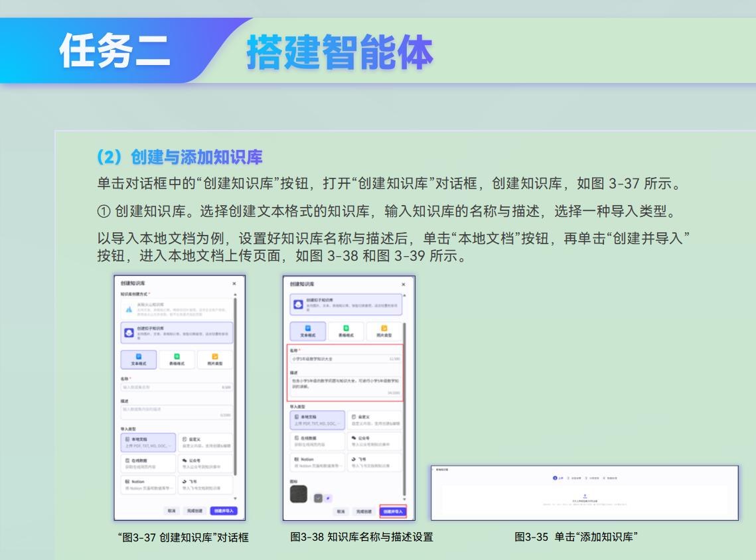Screen dimensions: 756x560
Task: Choose 照片类型 format in Figure 3-37 dialog
Action: [x=214, y=360]
